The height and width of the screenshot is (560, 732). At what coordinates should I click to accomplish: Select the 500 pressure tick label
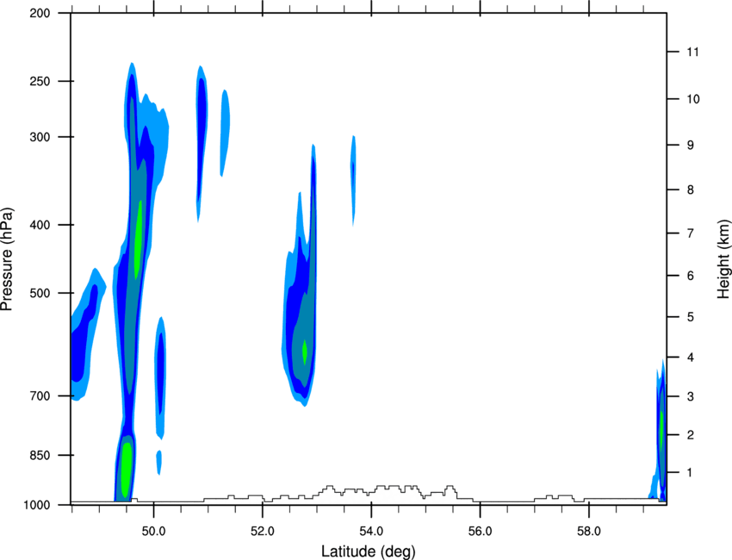point(40,293)
